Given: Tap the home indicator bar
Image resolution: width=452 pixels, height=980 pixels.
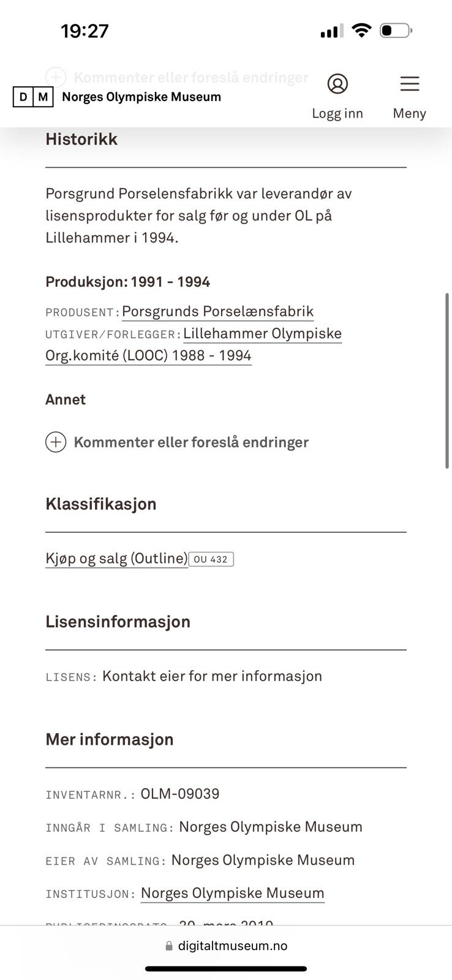Looking at the screenshot, I should 226,969.
